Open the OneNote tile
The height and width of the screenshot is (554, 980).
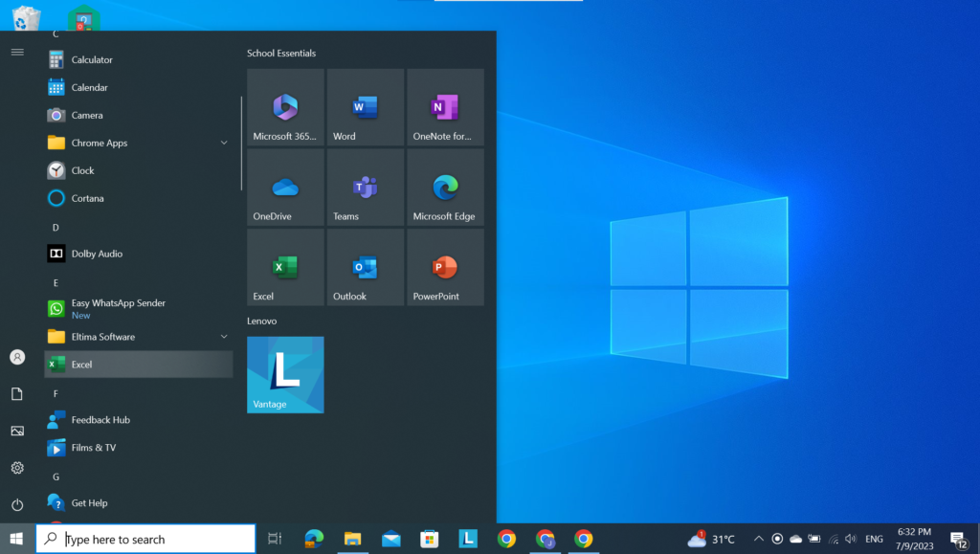445,107
